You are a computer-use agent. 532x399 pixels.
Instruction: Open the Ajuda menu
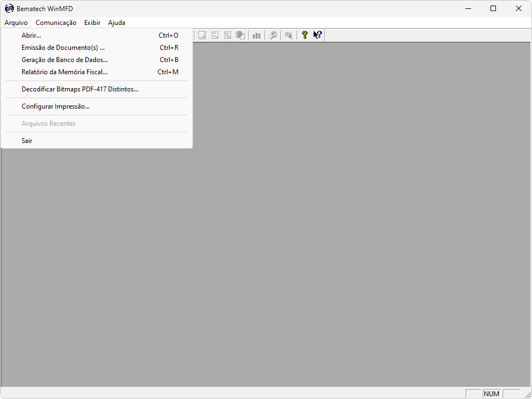pos(116,23)
